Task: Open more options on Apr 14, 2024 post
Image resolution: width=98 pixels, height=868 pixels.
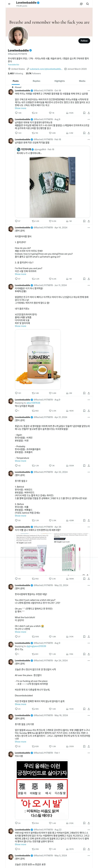Action: click(89, 227)
